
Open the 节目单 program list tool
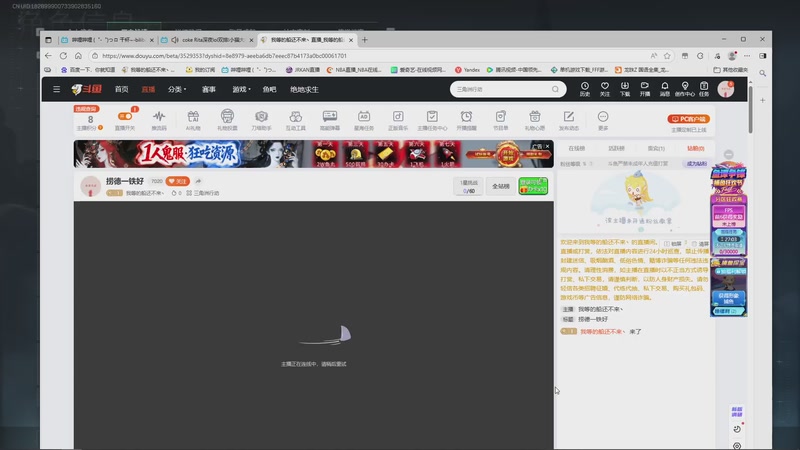tap(501, 120)
